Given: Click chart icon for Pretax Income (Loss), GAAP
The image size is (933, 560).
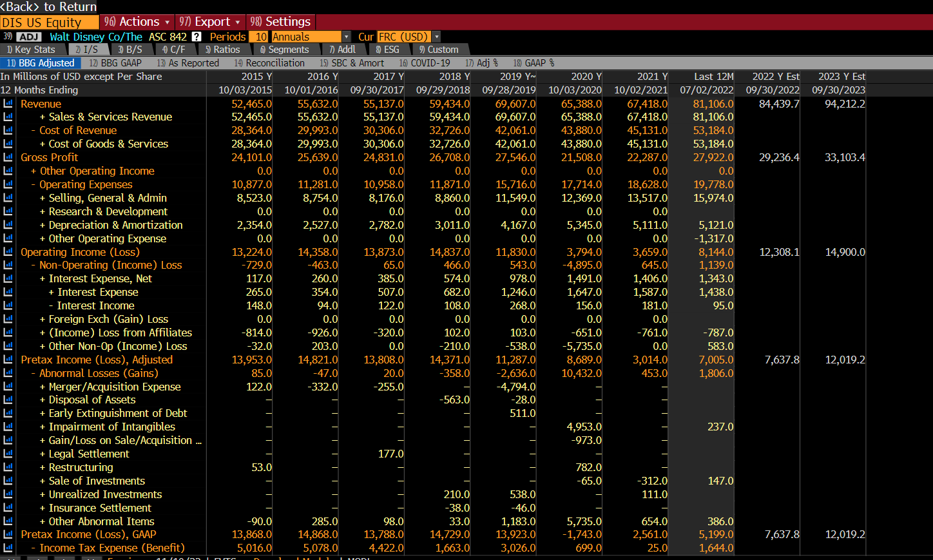Looking at the screenshot, I should click(x=8, y=534).
